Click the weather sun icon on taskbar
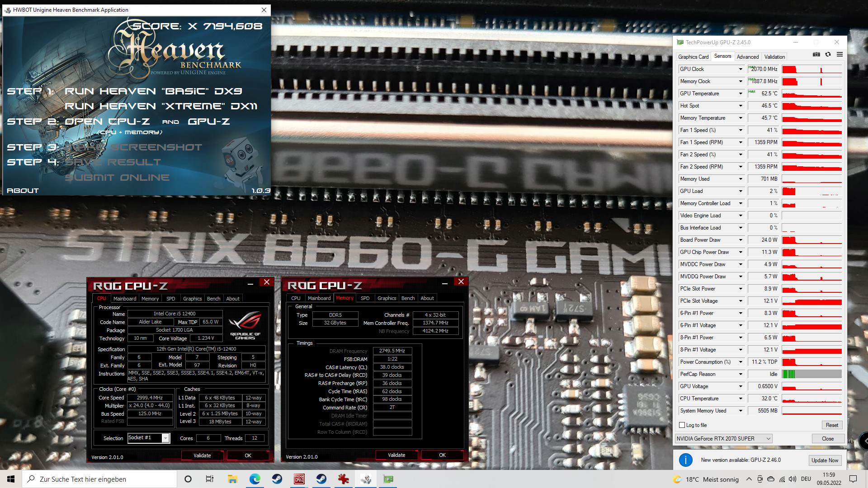 click(x=677, y=479)
